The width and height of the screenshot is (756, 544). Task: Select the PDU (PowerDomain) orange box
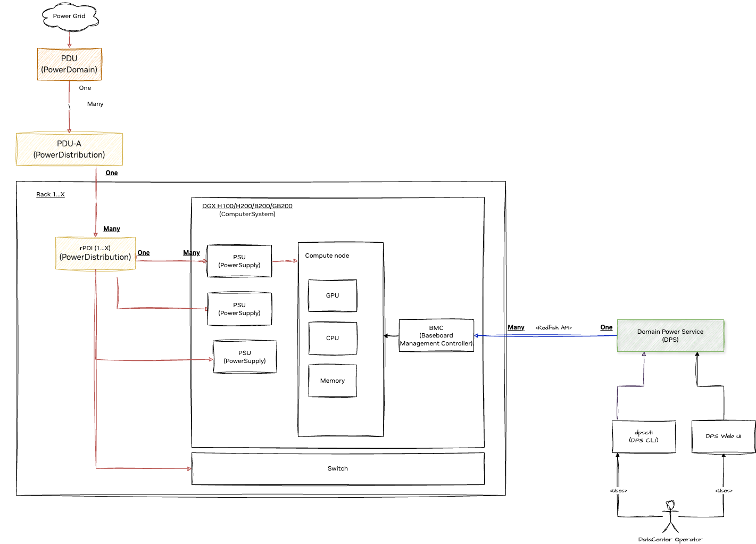pyautogui.click(x=69, y=64)
